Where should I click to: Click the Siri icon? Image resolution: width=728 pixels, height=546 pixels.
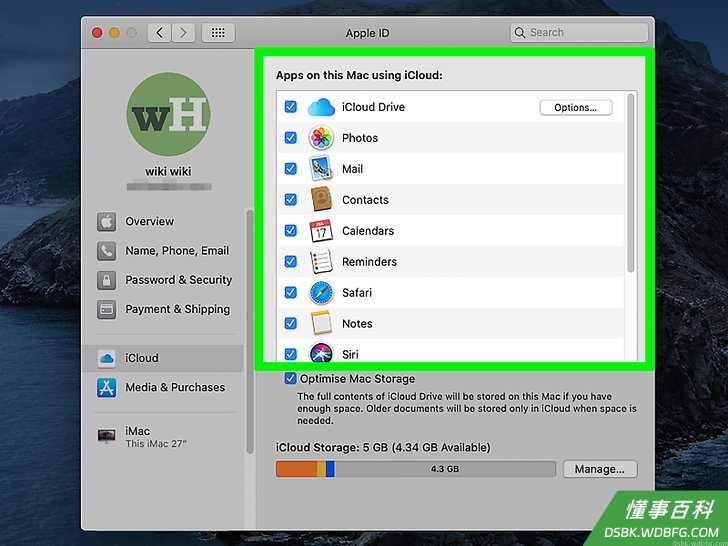[x=321, y=353]
